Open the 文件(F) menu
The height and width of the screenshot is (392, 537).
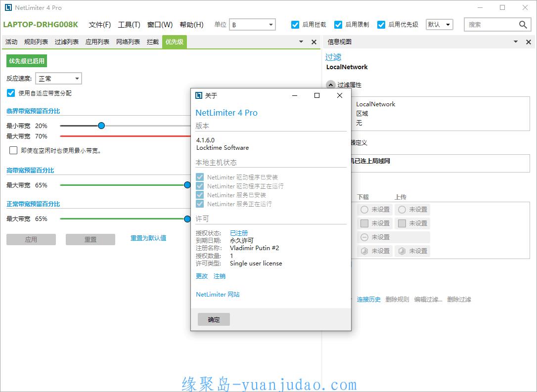tap(100, 25)
